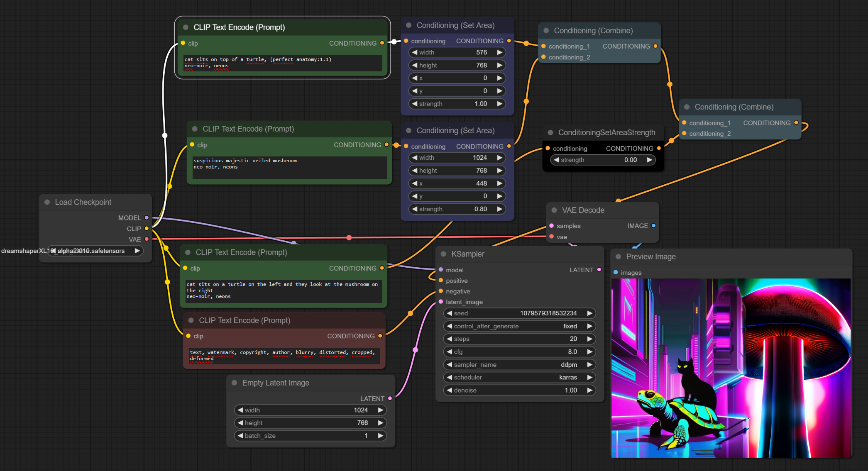This screenshot has width=868, height=471.
Task: Open the sampler_name dropdown showing ddpm
Action: (519, 365)
